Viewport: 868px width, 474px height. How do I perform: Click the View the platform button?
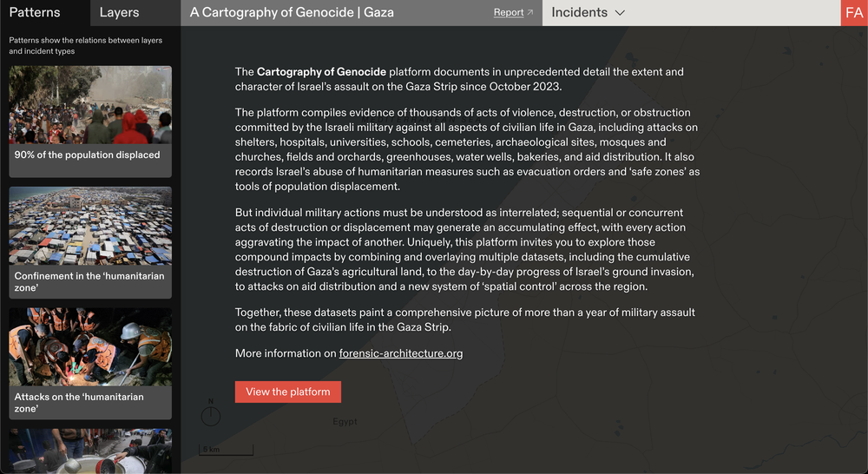click(288, 392)
